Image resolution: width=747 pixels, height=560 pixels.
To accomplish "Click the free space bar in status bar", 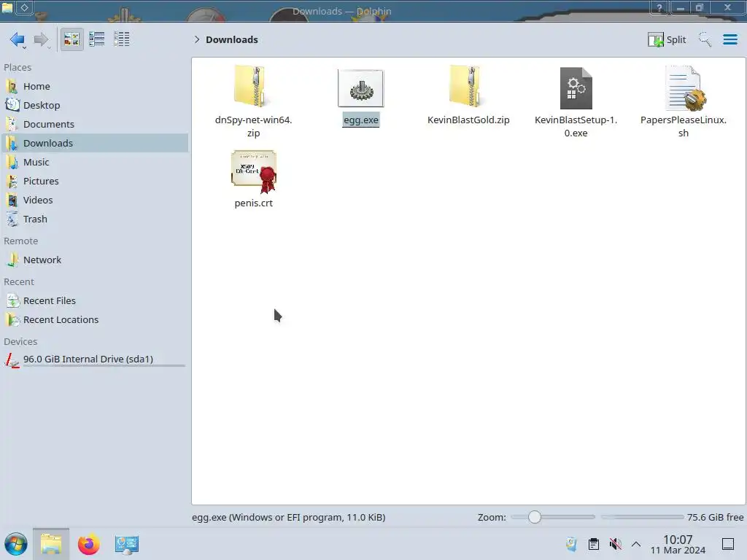I will 642,517.
